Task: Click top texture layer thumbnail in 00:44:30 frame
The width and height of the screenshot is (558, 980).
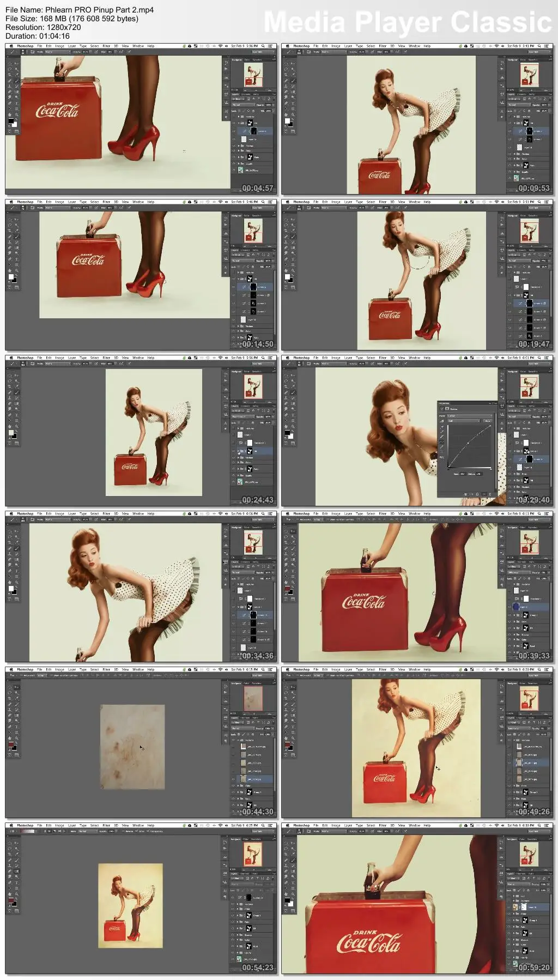Action: (x=243, y=746)
